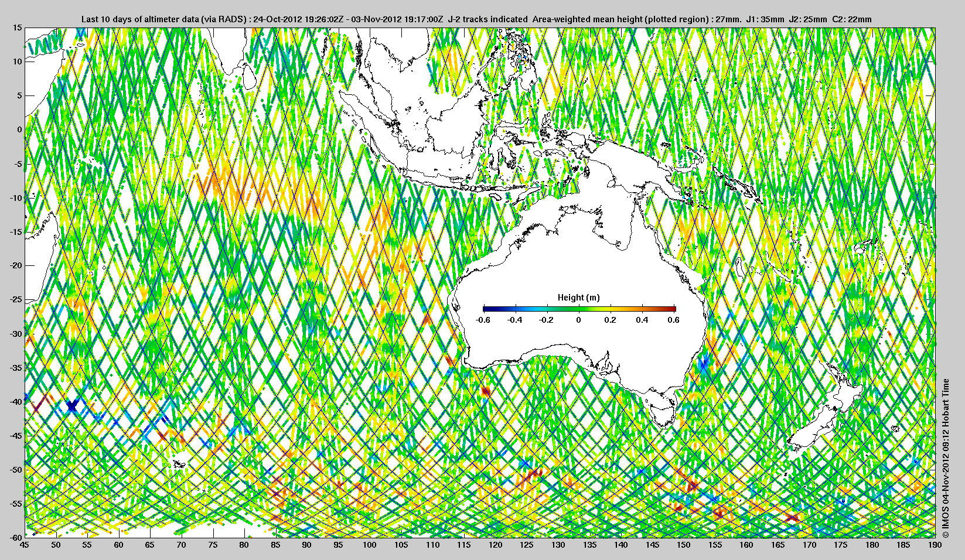Click the vertical 'IMOS 04-Nov-2012 09:12 Hobart Time' text
The height and width of the screenshot is (560, 965).
[945, 459]
